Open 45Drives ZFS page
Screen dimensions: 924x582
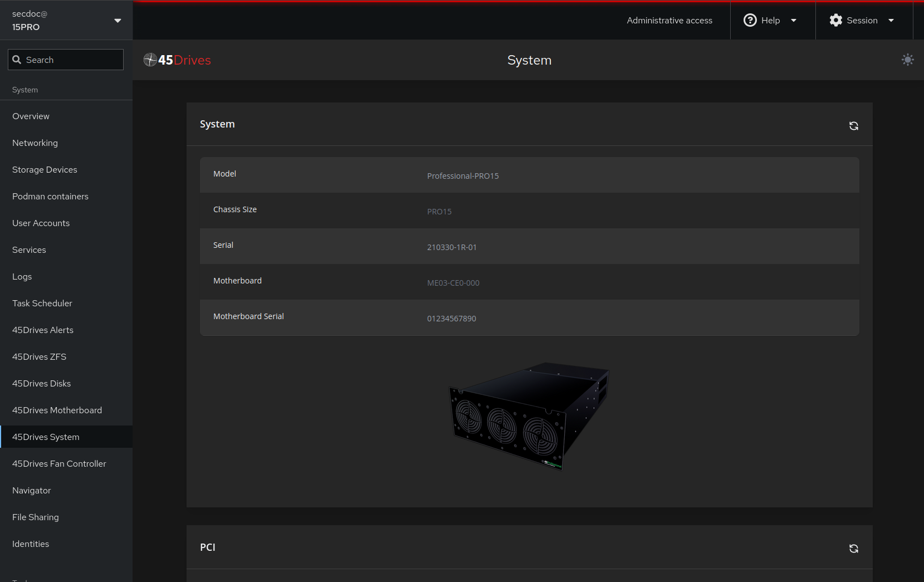66,356
